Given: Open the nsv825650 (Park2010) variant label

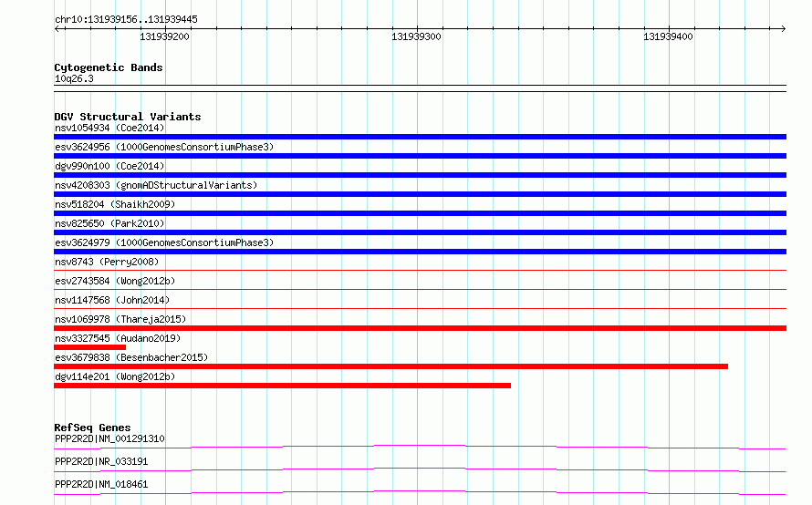Looking at the screenshot, I should point(109,223).
